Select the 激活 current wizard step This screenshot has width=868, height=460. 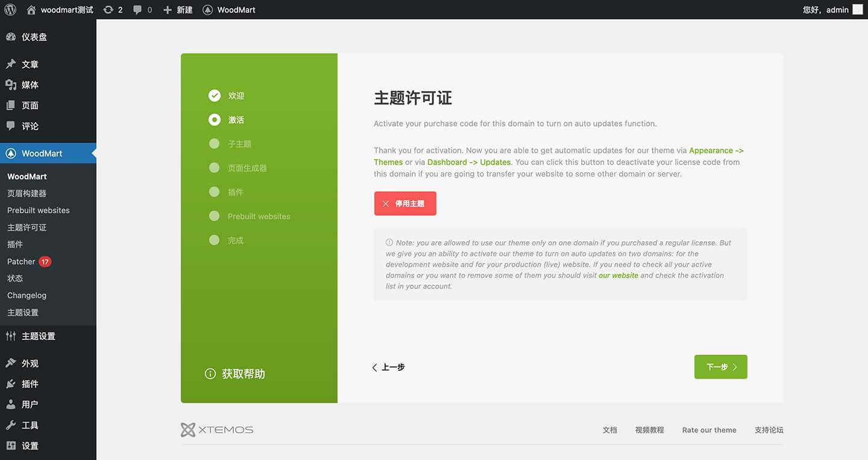(x=227, y=120)
